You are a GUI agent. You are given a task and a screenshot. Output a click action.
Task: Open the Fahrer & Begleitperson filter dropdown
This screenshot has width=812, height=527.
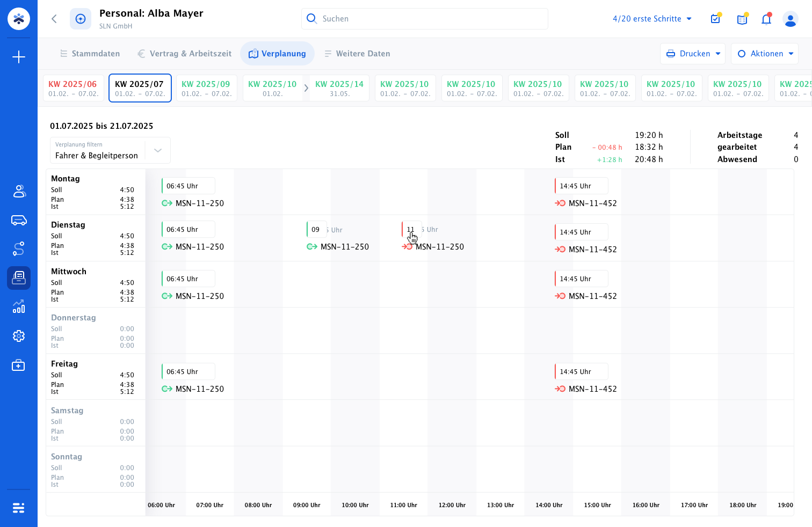point(110,150)
